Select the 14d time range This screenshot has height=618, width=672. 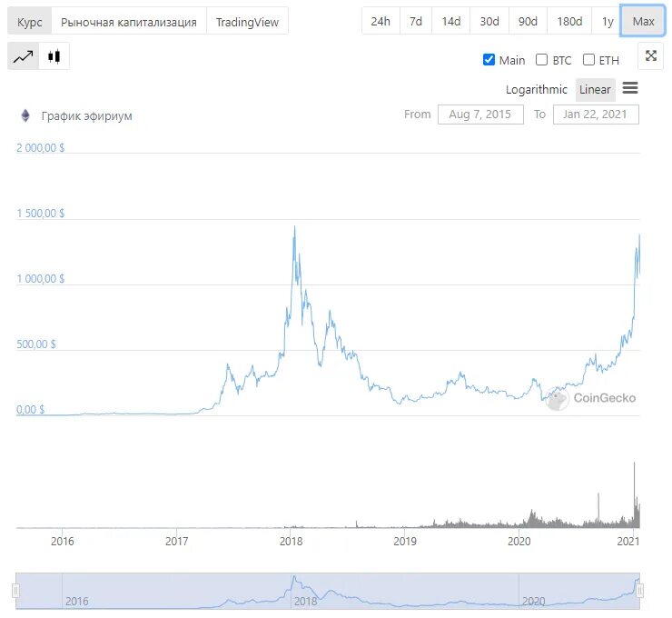click(450, 21)
